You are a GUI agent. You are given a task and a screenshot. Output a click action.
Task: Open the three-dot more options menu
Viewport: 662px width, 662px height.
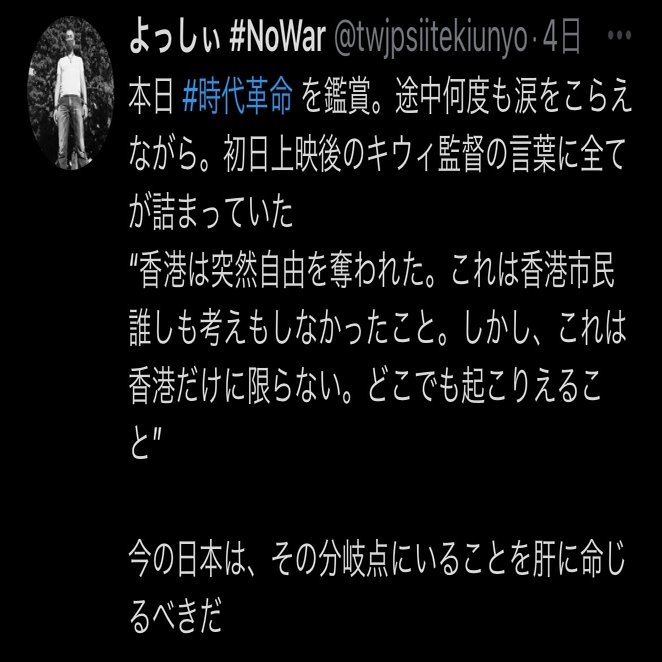click(619, 35)
